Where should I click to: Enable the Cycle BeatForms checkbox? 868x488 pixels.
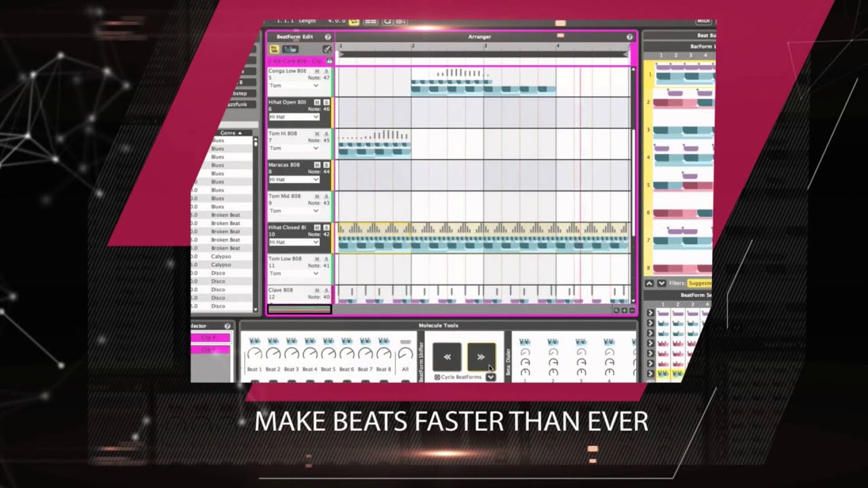(x=437, y=377)
